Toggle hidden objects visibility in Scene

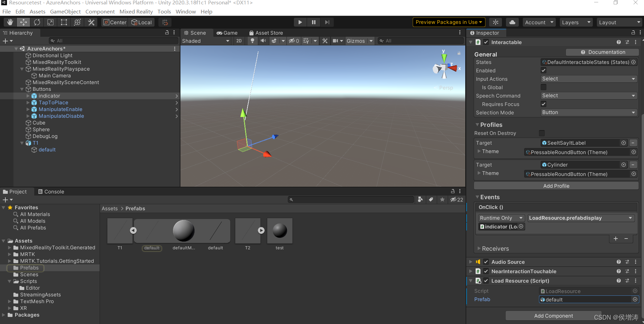click(294, 41)
